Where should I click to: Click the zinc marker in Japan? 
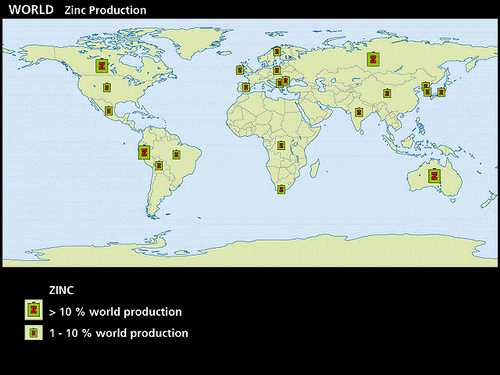tap(441, 92)
